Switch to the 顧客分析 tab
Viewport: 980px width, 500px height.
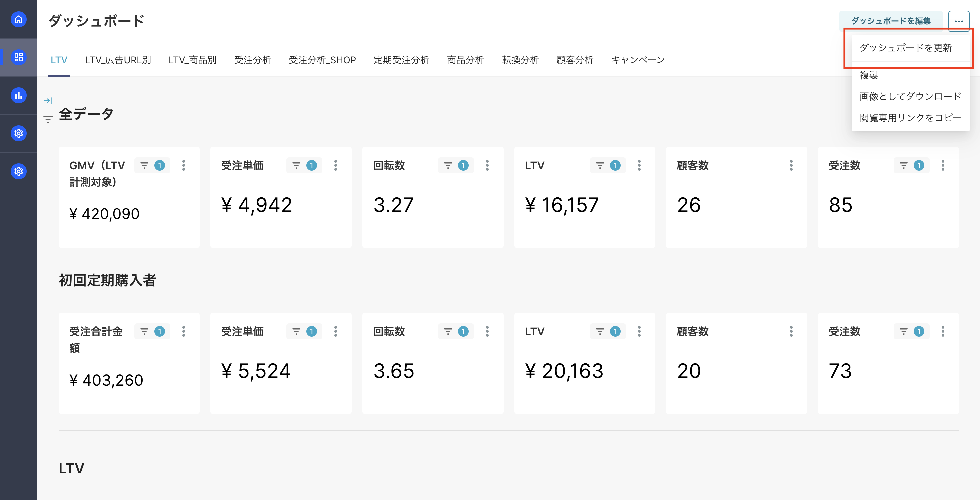pyautogui.click(x=575, y=60)
